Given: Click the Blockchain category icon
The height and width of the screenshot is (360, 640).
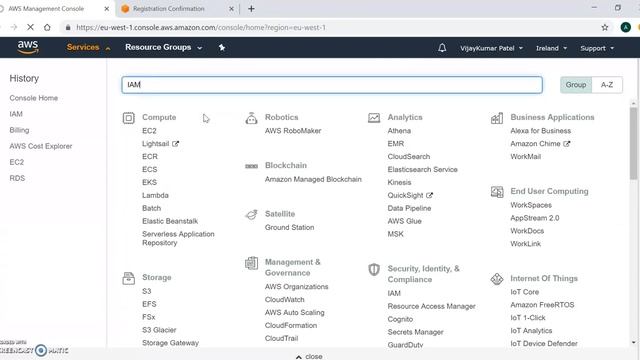Looking at the screenshot, I should 251,166.
